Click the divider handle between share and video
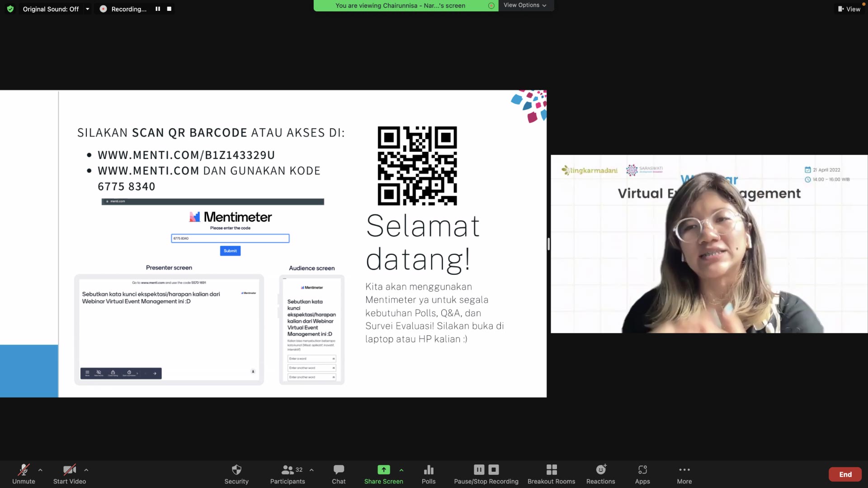Image resolution: width=868 pixels, height=488 pixels. (548, 244)
